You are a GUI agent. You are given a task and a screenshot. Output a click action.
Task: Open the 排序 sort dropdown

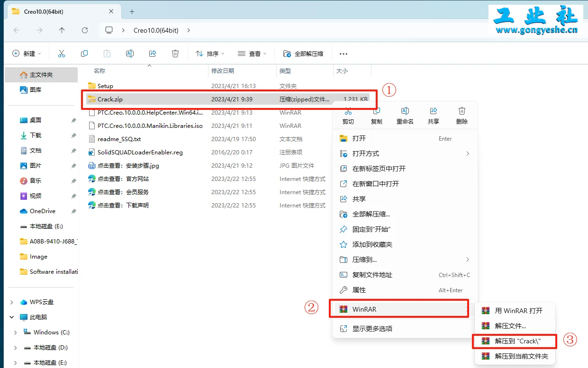[x=210, y=54]
